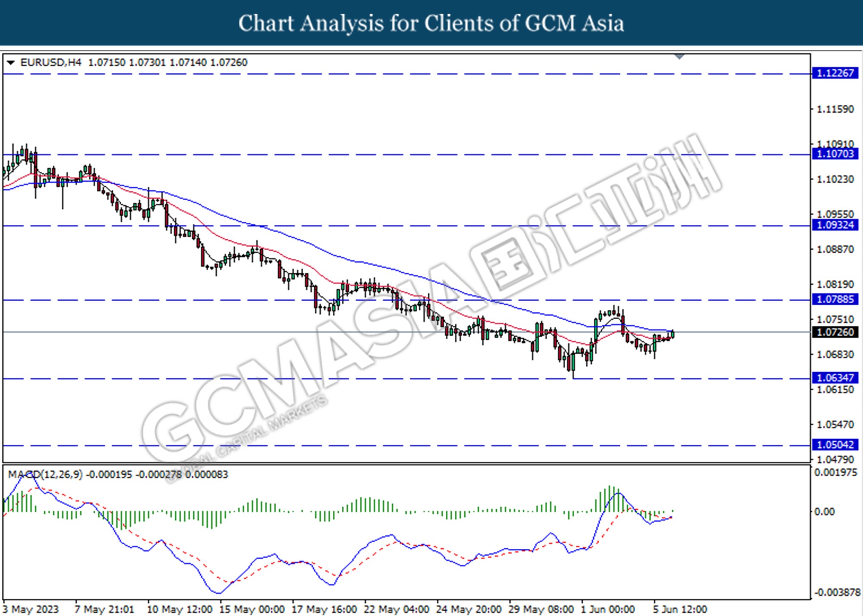Click the current price 1.07260 label
Screen dimensions: 863x616
tap(835, 332)
